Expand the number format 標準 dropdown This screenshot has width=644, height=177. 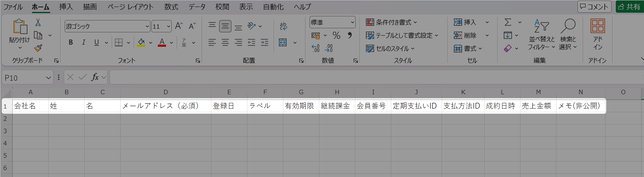(x=352, y=23)
